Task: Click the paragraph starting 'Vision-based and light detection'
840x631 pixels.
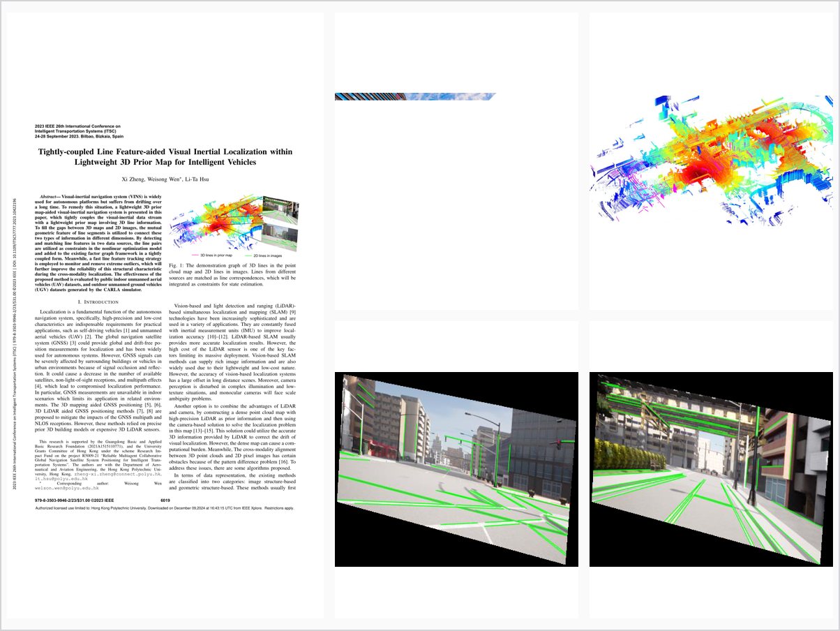Action: (233, 352)
